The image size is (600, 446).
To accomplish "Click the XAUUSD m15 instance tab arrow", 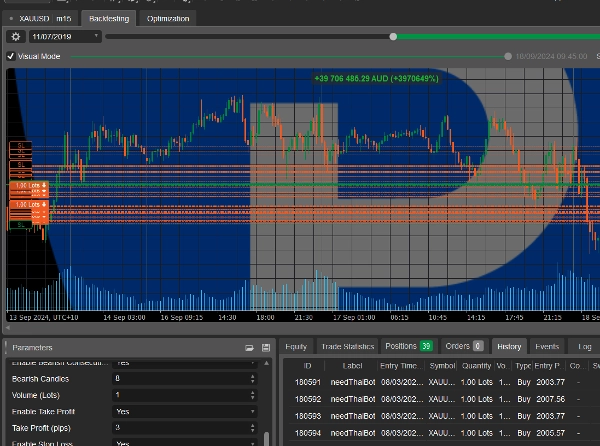I will 10,18.
